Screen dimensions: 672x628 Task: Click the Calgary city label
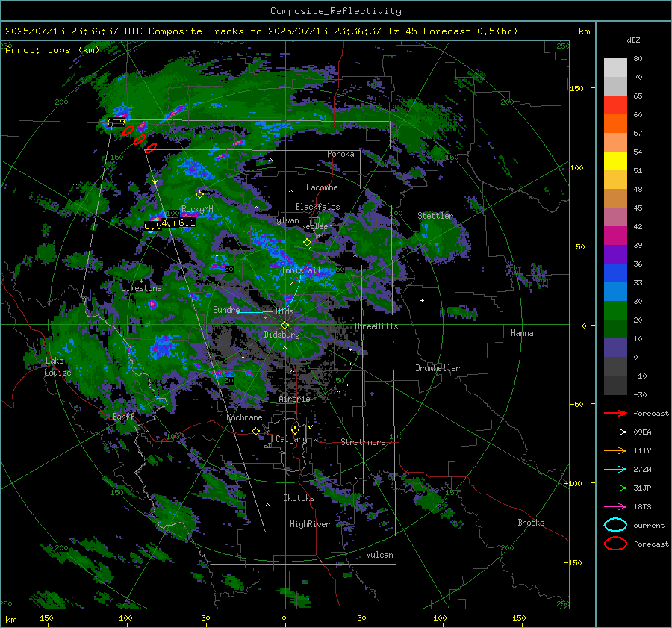[x=291, y=439]
